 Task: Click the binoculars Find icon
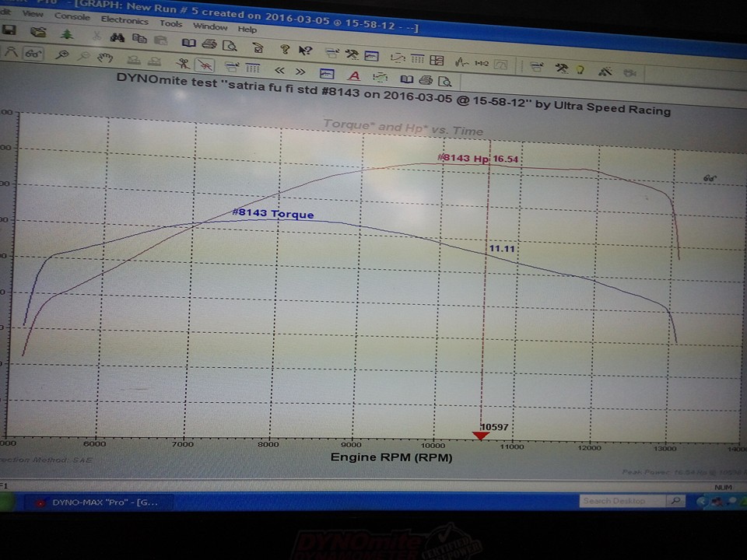117,37
